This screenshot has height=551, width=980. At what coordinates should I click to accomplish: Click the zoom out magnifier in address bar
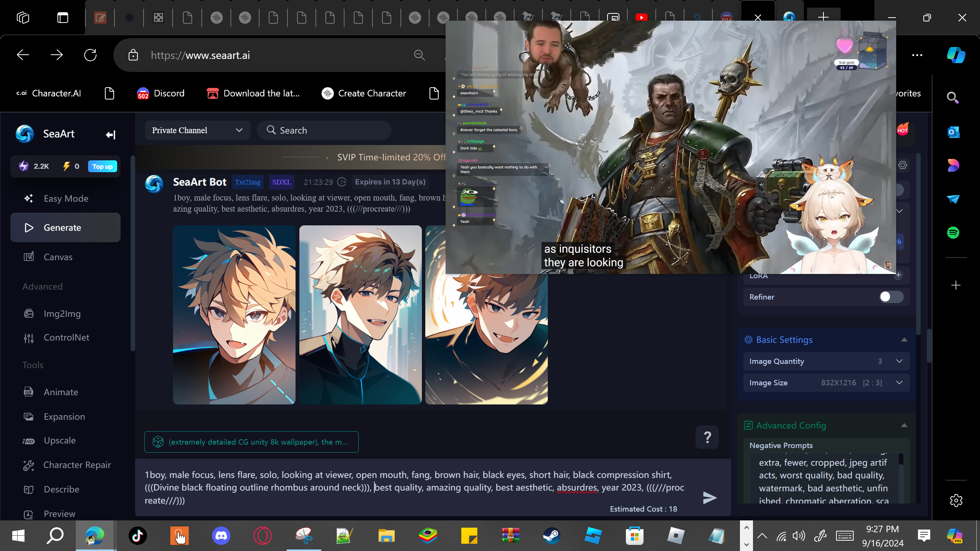(x=420, y=55)
